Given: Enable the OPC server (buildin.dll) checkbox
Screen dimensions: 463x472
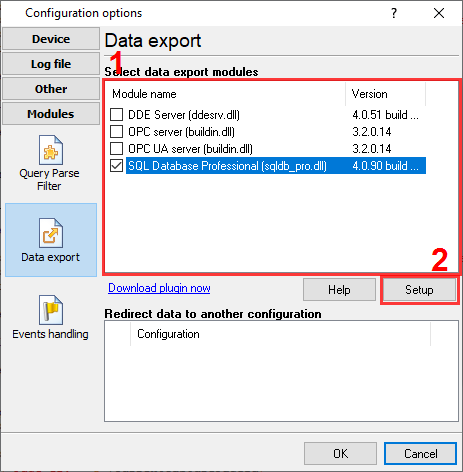Looking at the screenshot, I should pyautogui.click(x=116, y=132).
